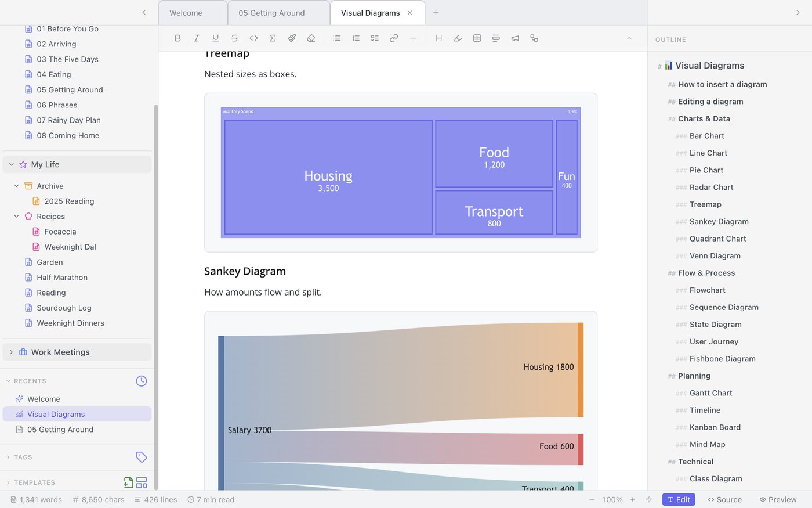Apply underline formatting
The height and width of the screenshot is (508, 812).
pos(216,38)
